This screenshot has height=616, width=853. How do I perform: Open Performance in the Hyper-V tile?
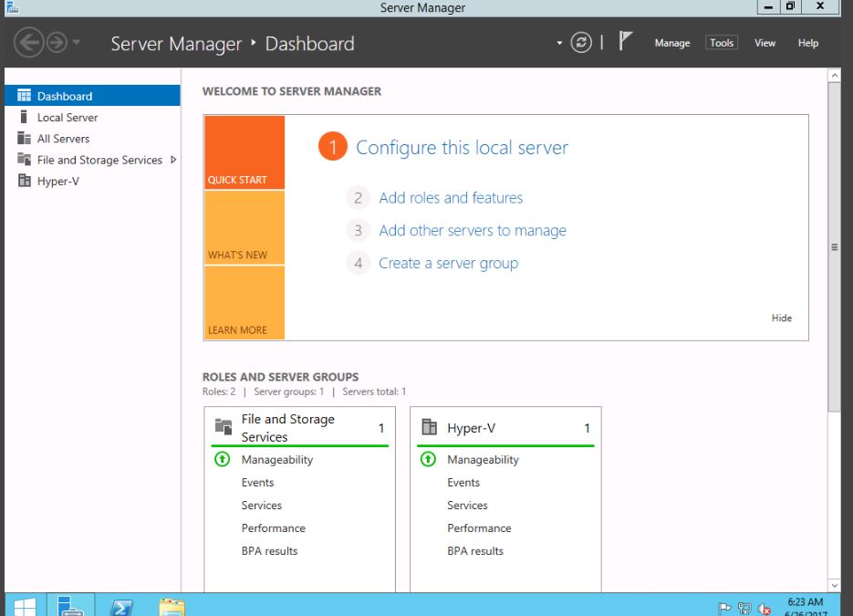pyautogui.click(x=479, y=528)
